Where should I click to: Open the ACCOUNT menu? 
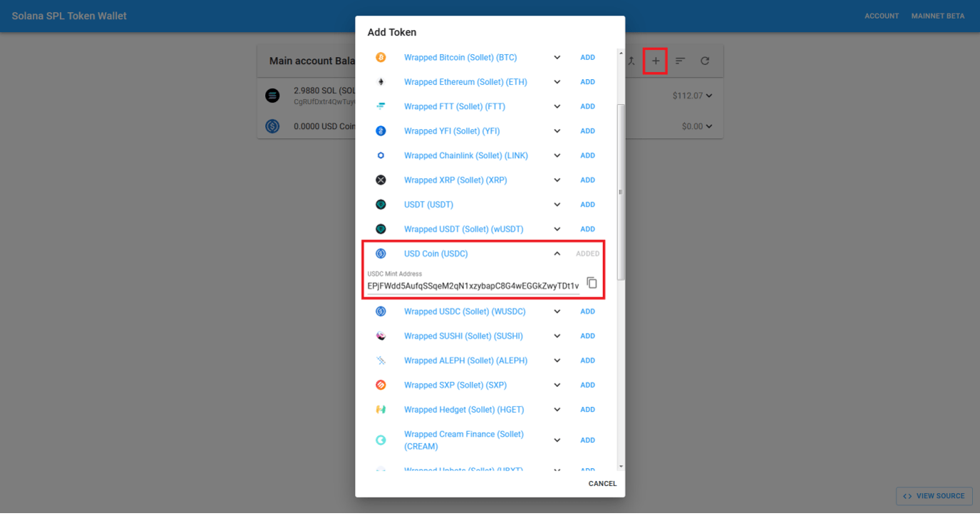tap(882, 16)
